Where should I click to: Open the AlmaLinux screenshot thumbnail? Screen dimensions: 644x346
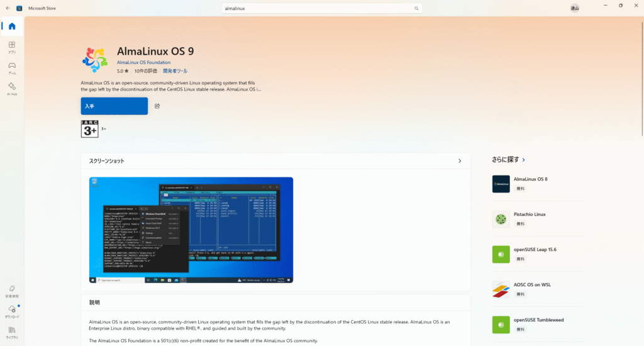(x=191, y=230)
